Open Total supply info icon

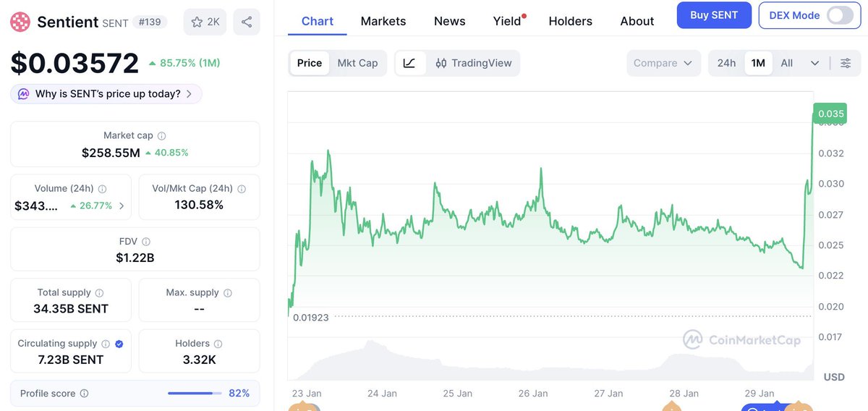(x=99, y=293)
